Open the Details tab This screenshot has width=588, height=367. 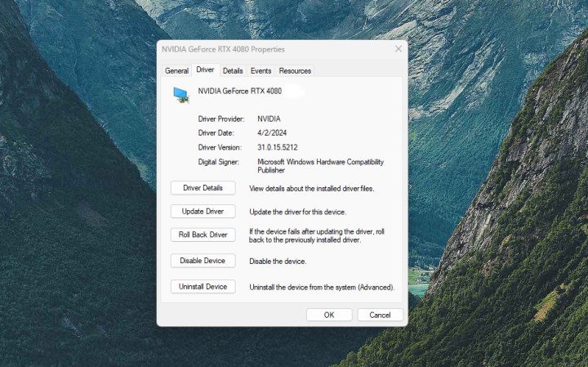(233, 71)
